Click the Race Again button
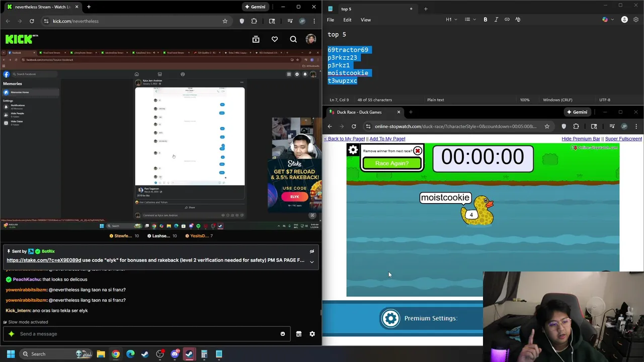 [392, 163]
